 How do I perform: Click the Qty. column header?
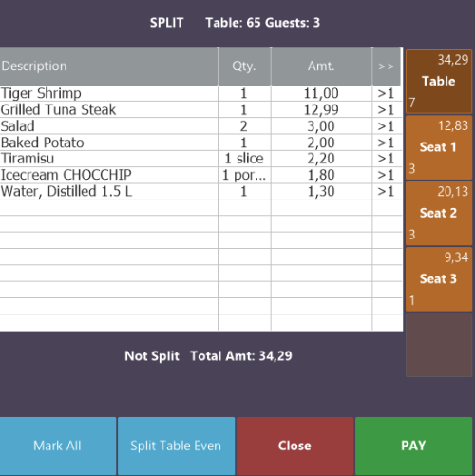pyautogui.click(x=244, y=67)
